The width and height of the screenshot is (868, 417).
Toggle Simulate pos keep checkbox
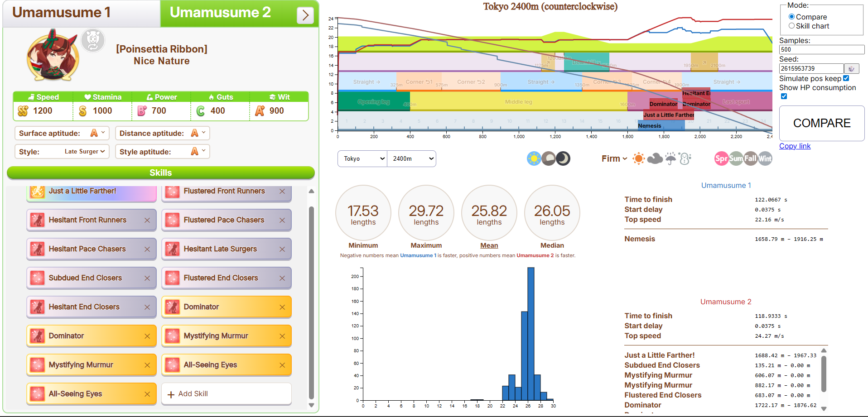coord(846,78)
